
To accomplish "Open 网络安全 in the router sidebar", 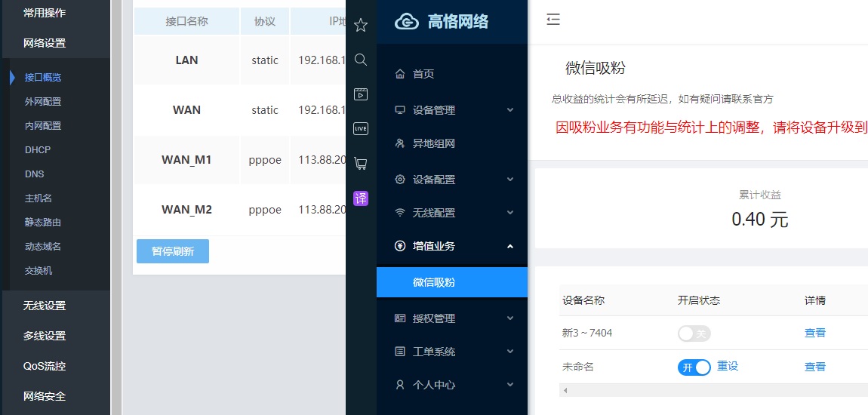I will [x=45, y=396].
